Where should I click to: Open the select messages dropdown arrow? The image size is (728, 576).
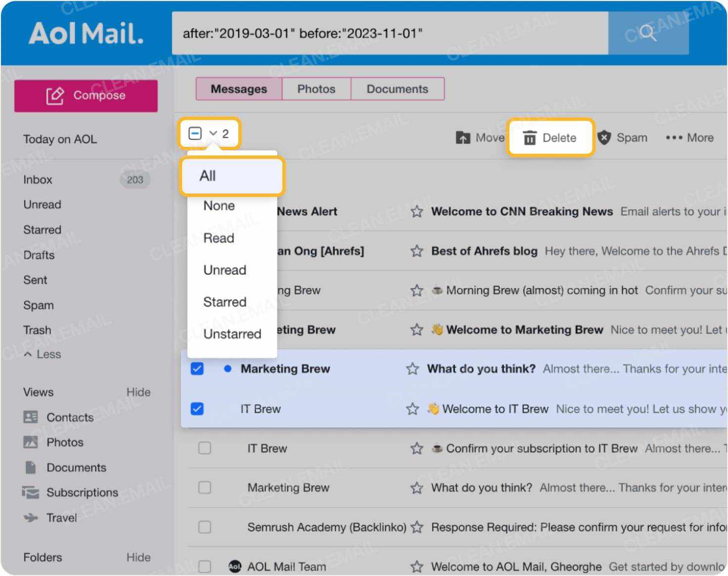[213, 133]
